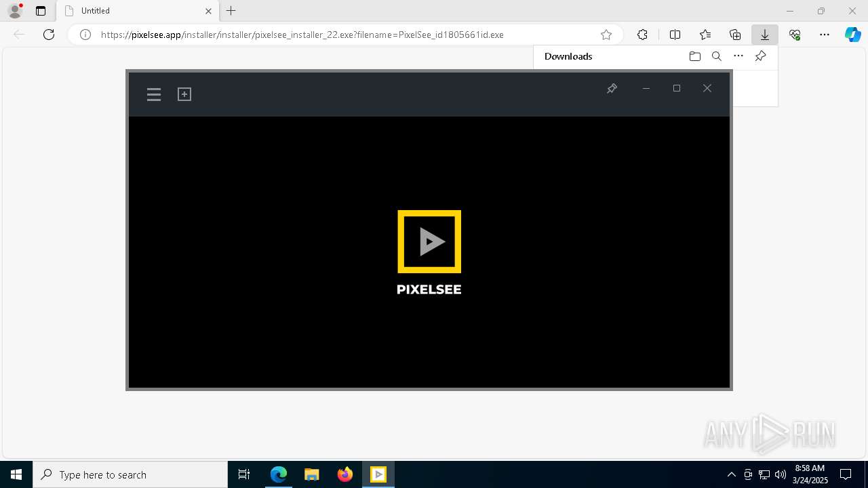
Task: Open clock showing 8:58 AM
Action: [x=810, y=474]
